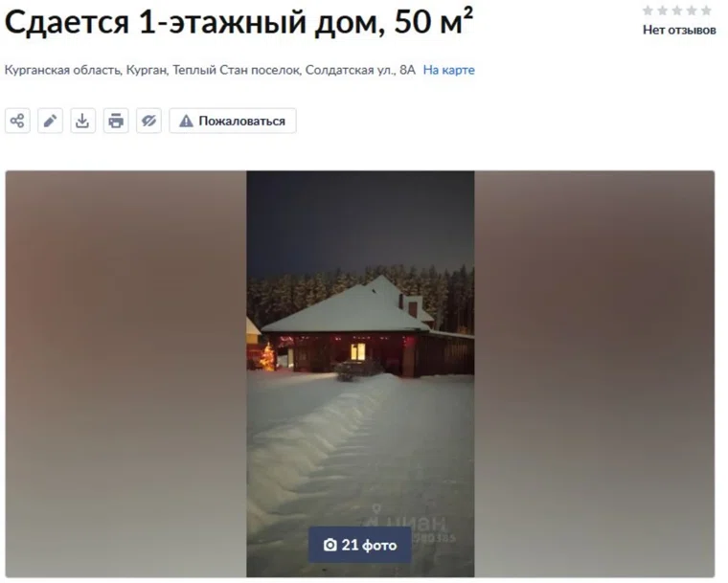Select the third rating star
This screenshot has width=728, height=583.
pyautogui.click(x=677, y=11)
